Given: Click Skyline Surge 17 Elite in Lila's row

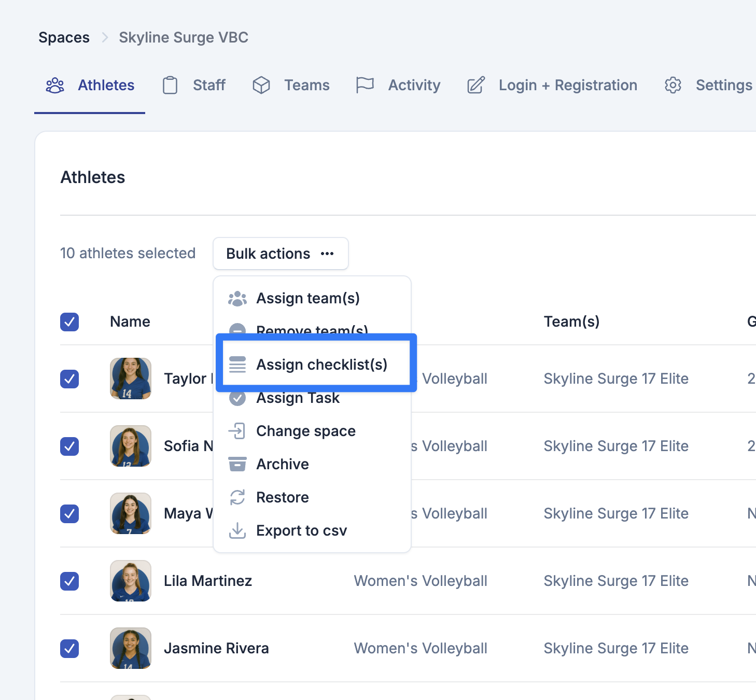Looking at the screenshot, I should (x=616, y=581).
